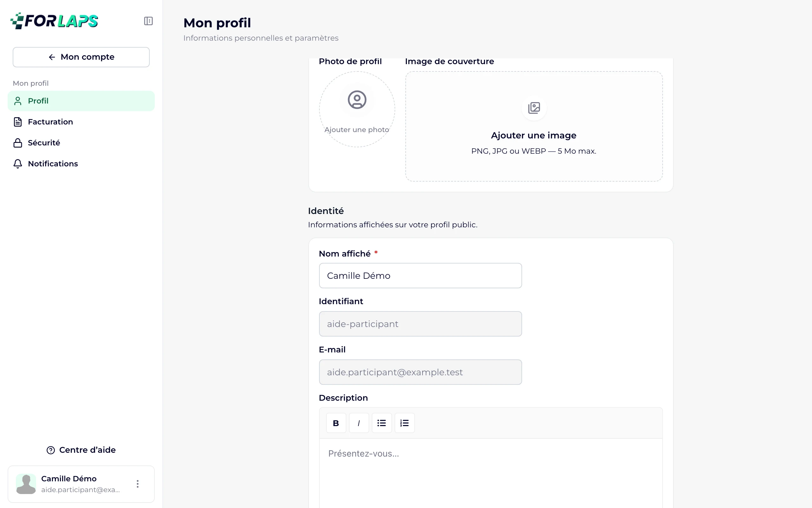Click PNG, JPG ou WEBP hint text
The image size is (812, 508).
point(534,151)
